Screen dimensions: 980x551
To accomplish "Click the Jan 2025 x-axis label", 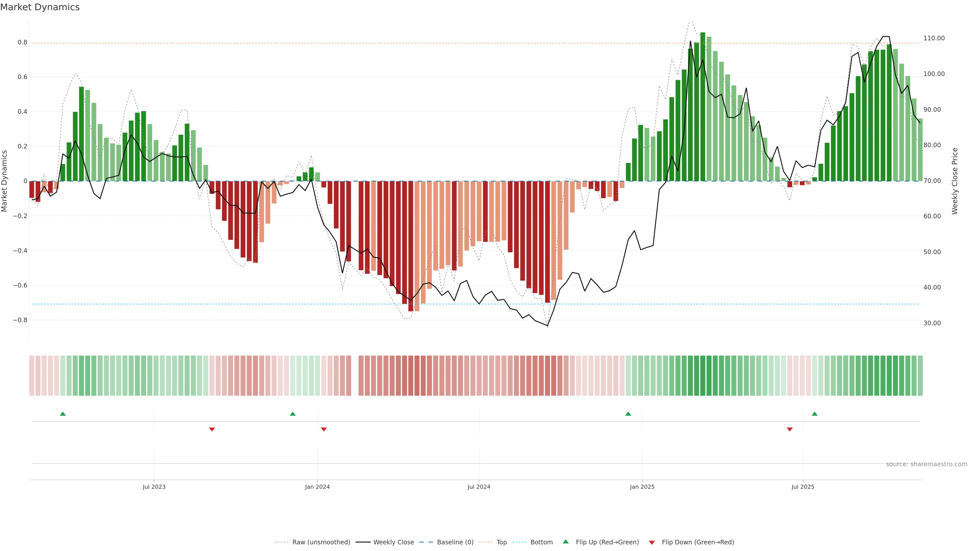I will point(642,487).
